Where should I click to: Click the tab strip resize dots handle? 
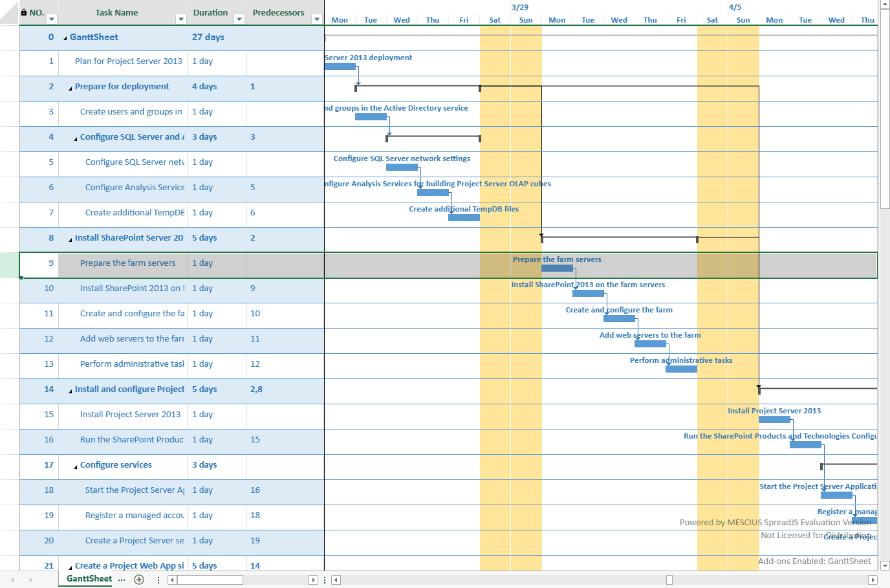point(158,580)
